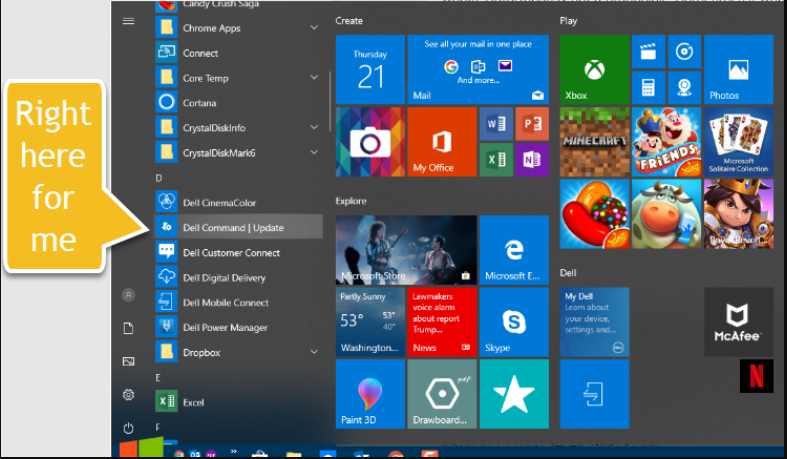Image resolution: width=787 pixels, height=459 pixels.
Task: Click the Power icon in the Start sidebar
Action: [128, 428]
